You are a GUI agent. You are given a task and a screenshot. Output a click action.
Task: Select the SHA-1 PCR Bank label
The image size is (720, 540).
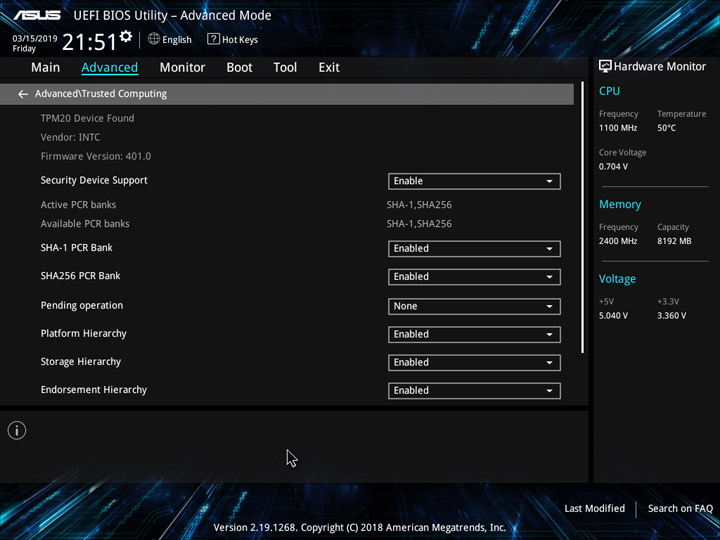coord(76,248)
